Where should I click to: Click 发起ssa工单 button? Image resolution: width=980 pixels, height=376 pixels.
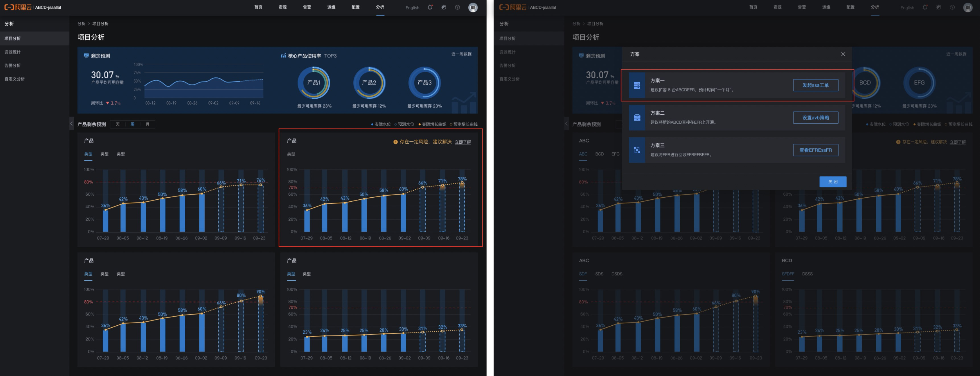click(x=815, y=85)
